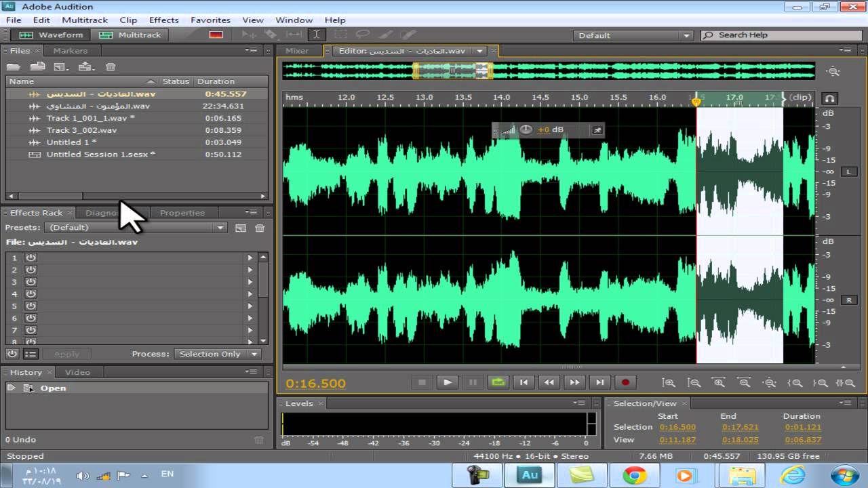
Task: Switch to the Mixer tab
Action: pyautogui.click(x=297, y=51)
